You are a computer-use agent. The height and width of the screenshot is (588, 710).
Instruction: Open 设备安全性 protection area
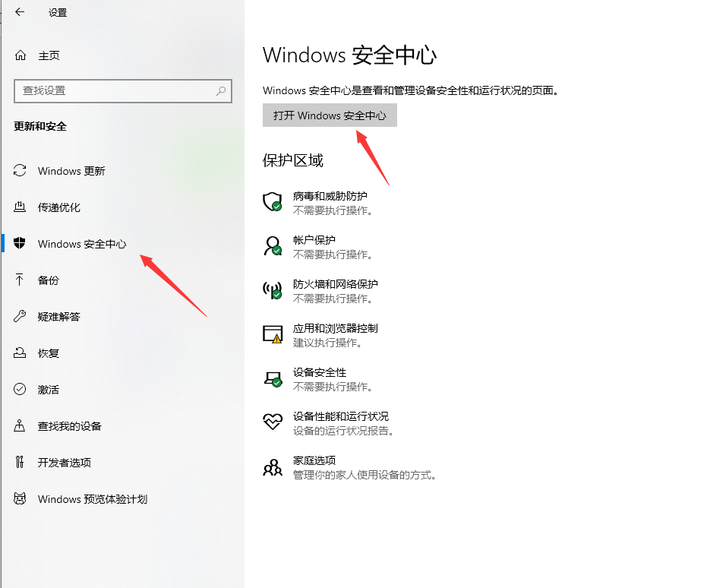(320, 372)
